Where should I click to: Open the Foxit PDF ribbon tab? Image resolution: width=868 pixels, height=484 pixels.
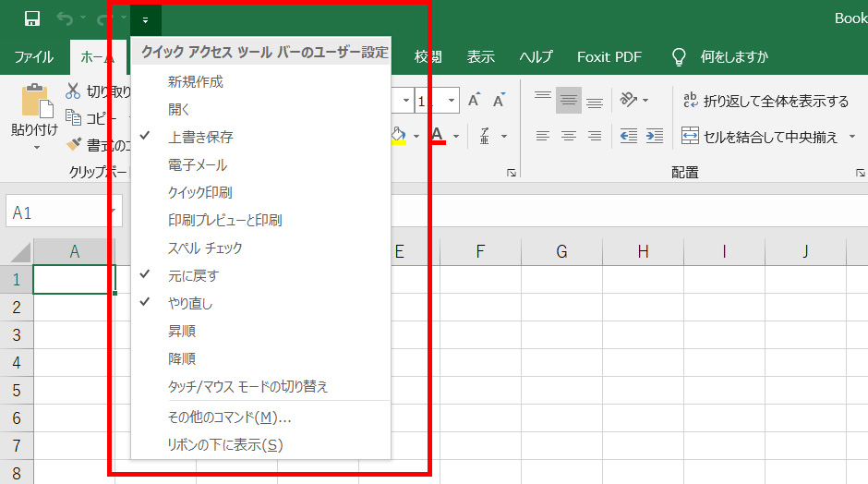click(x=609, y=57)
